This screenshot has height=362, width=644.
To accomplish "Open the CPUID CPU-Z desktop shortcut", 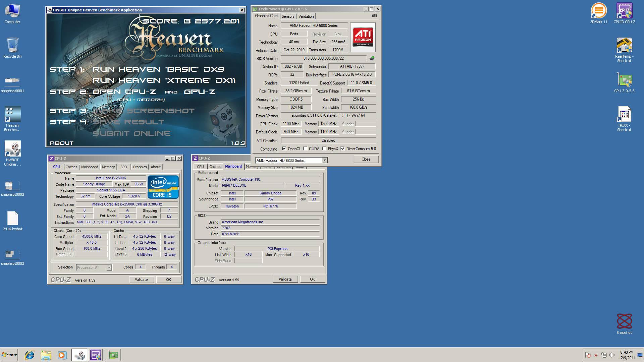I will point(624,13).
